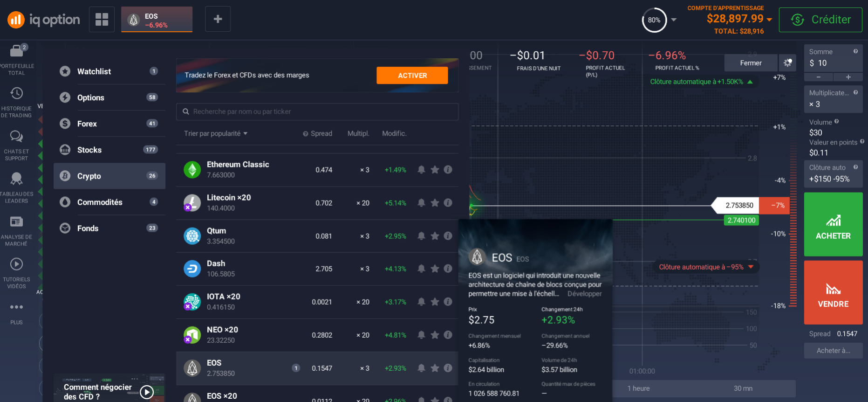Set alert bell for Litecoin x20
This screenshot has width=868, height=402.
click(x=421, y=203)
